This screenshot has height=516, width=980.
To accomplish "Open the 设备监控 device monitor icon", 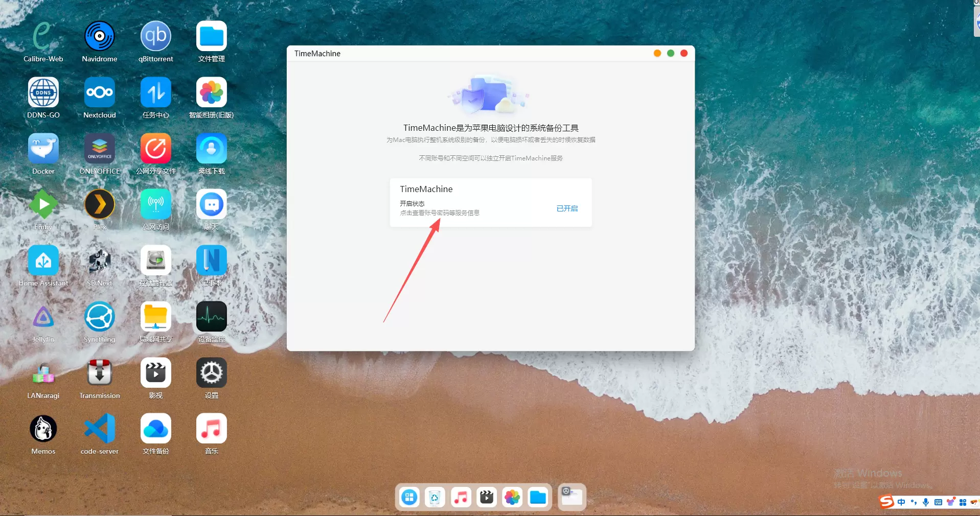I will click(x=211, y=317).
